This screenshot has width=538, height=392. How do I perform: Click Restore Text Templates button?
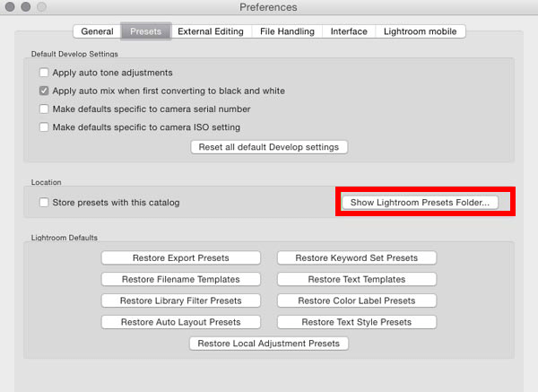[x=357, y=279]
